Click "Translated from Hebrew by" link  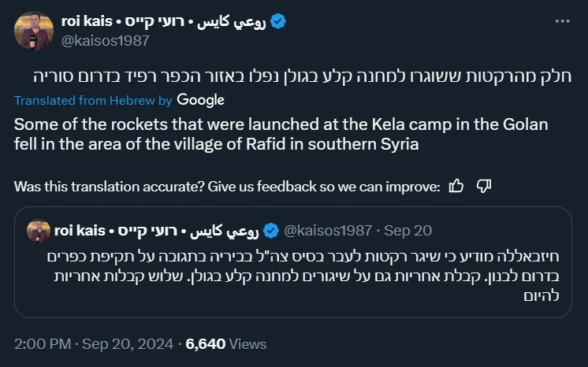pos(93,101)
